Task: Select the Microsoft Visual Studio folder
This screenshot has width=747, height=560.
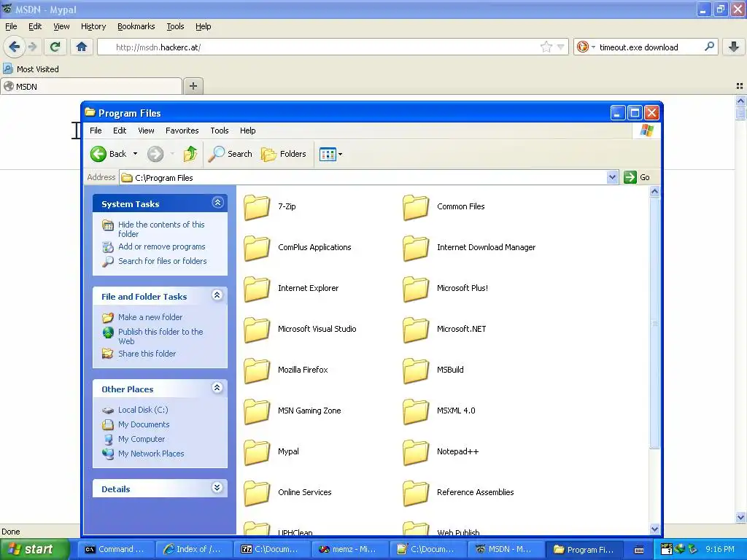Action: (300, 329)
